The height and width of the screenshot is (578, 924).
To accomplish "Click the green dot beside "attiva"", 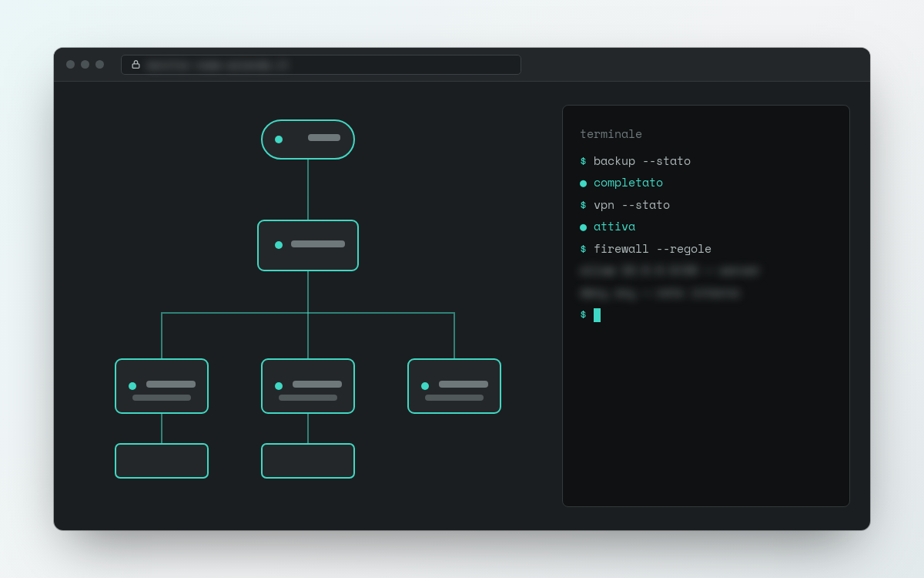I will (x=583, y=227).
